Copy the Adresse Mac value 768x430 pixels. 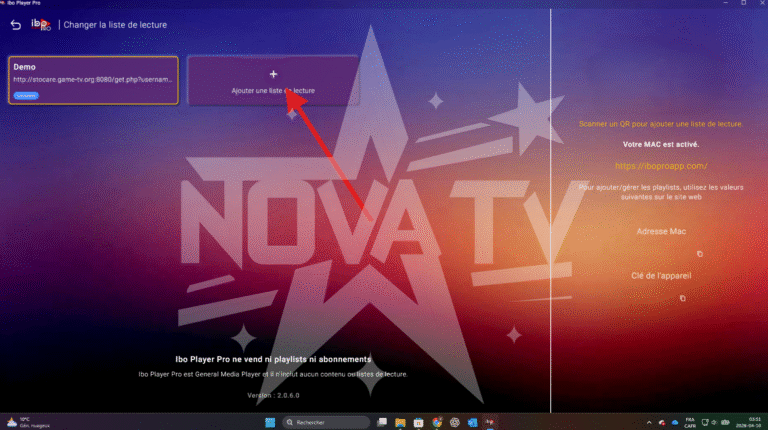tap(700, 254)
